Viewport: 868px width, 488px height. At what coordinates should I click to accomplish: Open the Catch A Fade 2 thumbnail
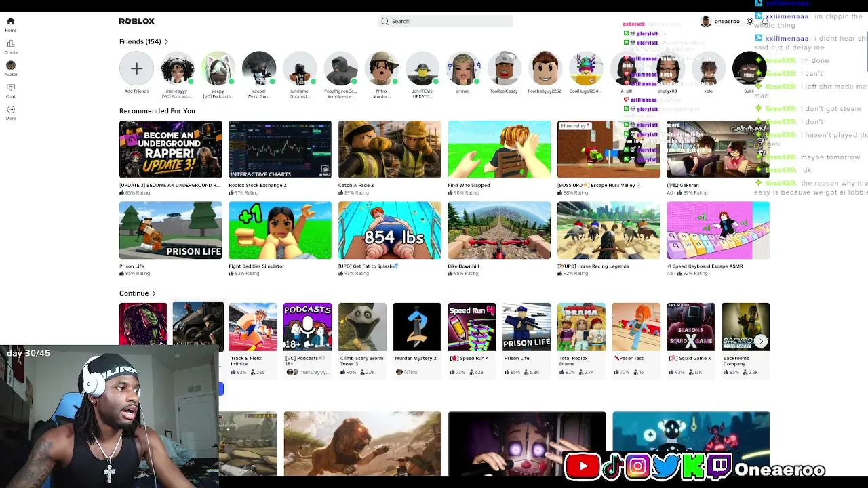tap(389, 149)
